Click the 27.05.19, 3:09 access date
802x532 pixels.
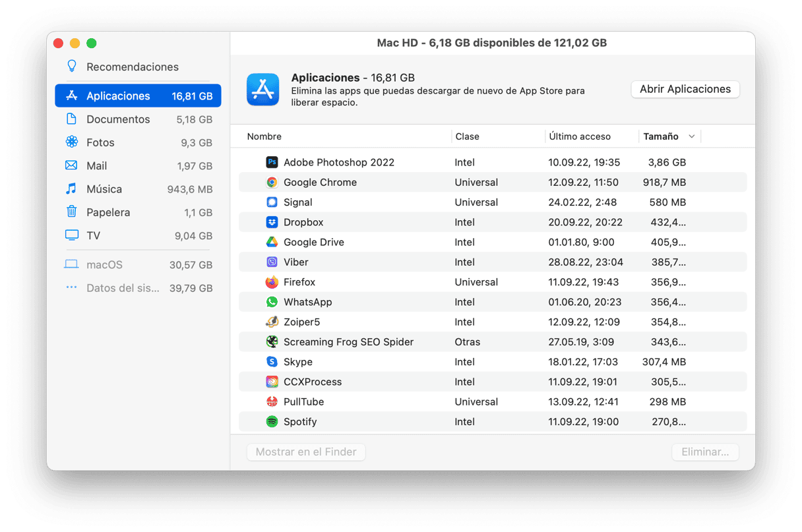point(581,342)
